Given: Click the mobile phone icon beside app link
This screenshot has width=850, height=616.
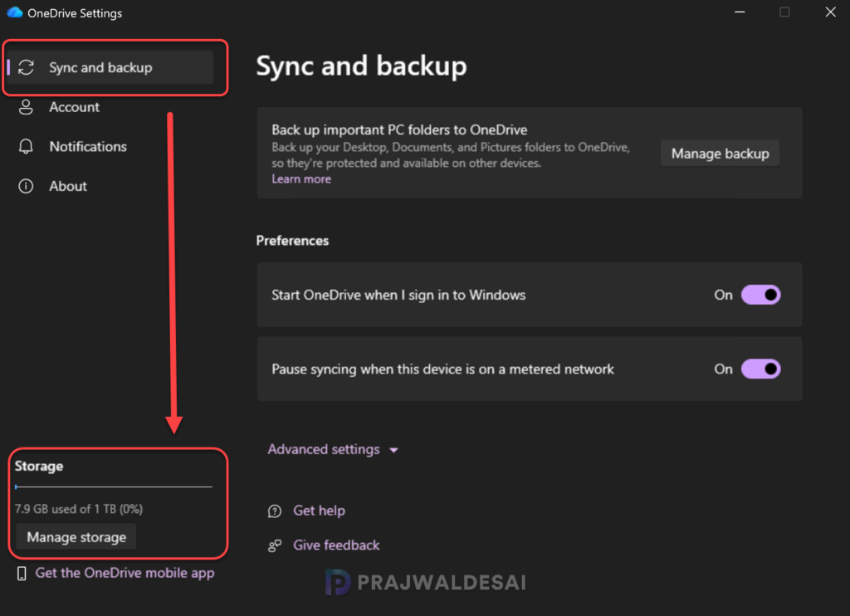Looking at the screenshot, I should [x=22, y=574].
